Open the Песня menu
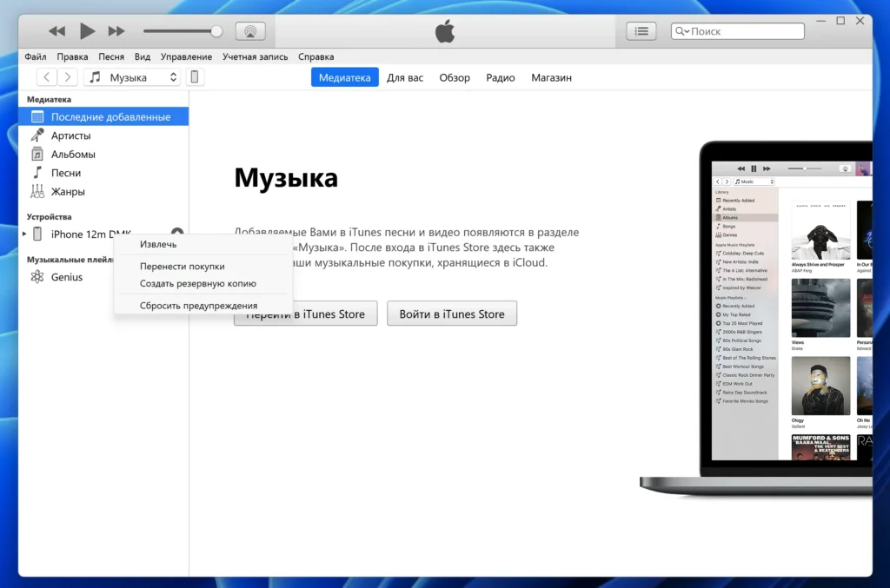 pyautogui.click(x=110, y=56)
